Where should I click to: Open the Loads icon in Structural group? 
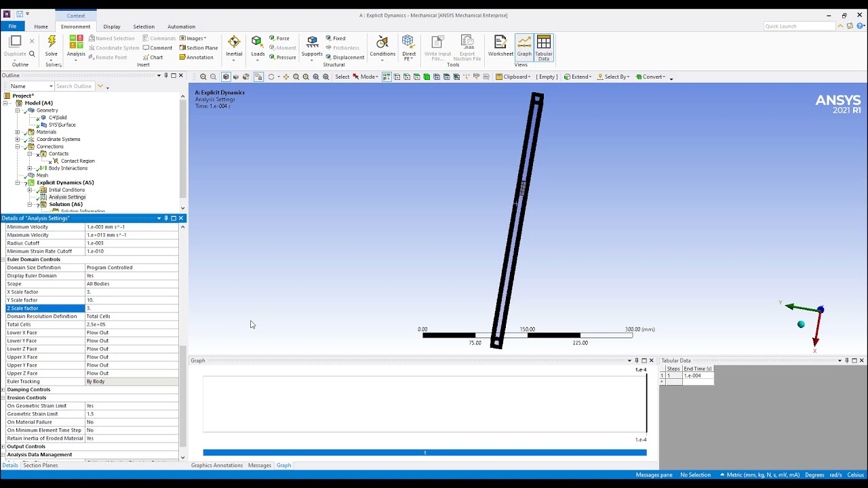[x=258, y=42]
